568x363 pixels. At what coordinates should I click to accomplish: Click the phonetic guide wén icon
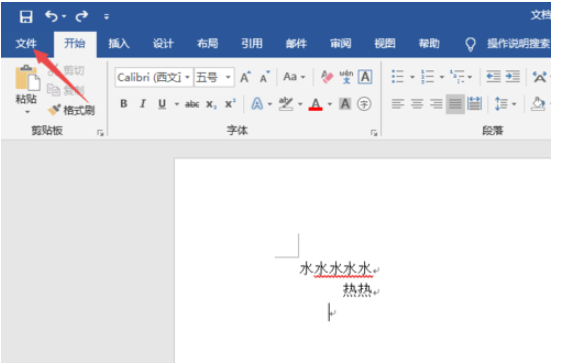pyautogui.click(x=346, y=77)
